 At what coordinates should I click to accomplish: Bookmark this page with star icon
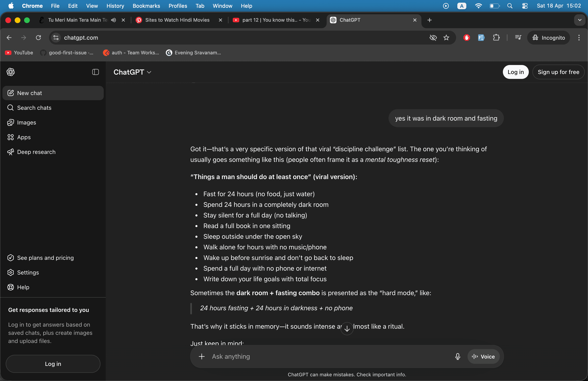[x=446, y=38]
